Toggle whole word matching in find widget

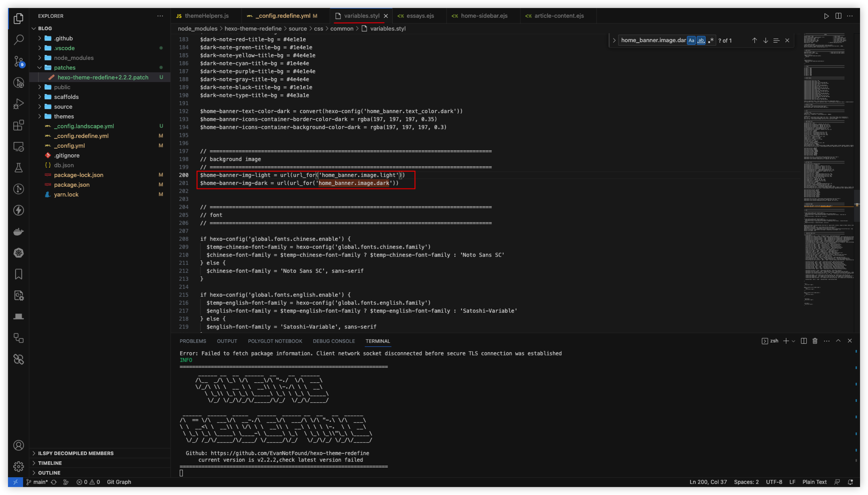click(x=701, y=40)
